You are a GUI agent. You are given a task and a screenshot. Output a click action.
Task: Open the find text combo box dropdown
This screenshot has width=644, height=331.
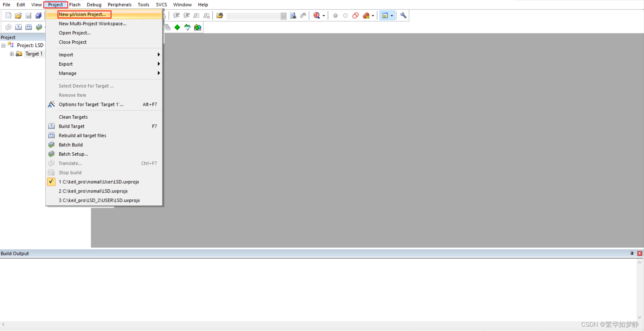pos(284,16)
